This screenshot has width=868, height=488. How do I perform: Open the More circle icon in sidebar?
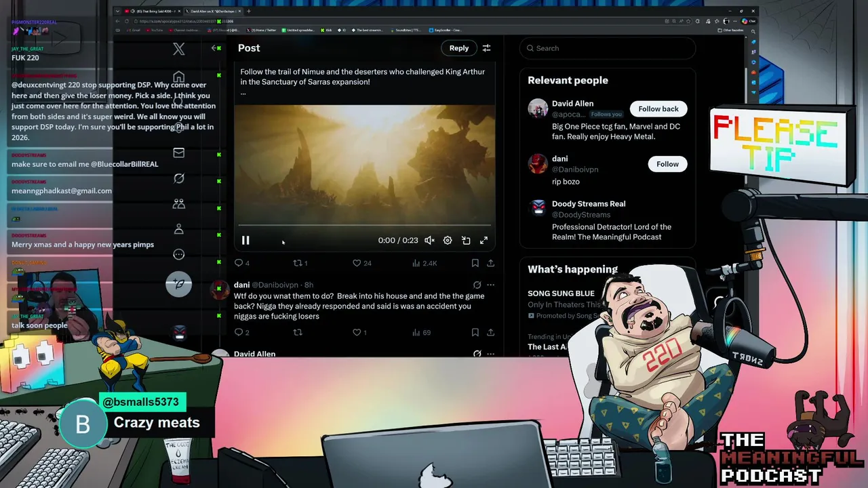pos(178,254)
